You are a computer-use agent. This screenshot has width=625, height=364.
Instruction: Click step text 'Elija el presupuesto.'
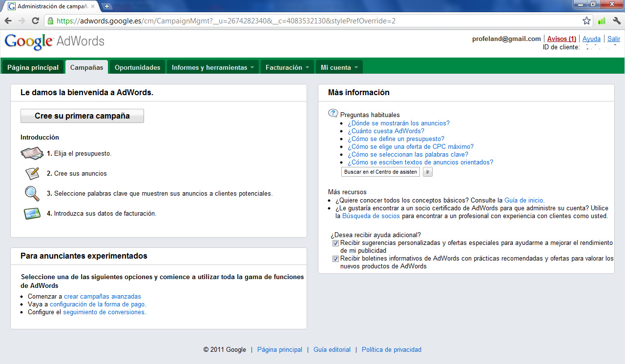point(83,153)
